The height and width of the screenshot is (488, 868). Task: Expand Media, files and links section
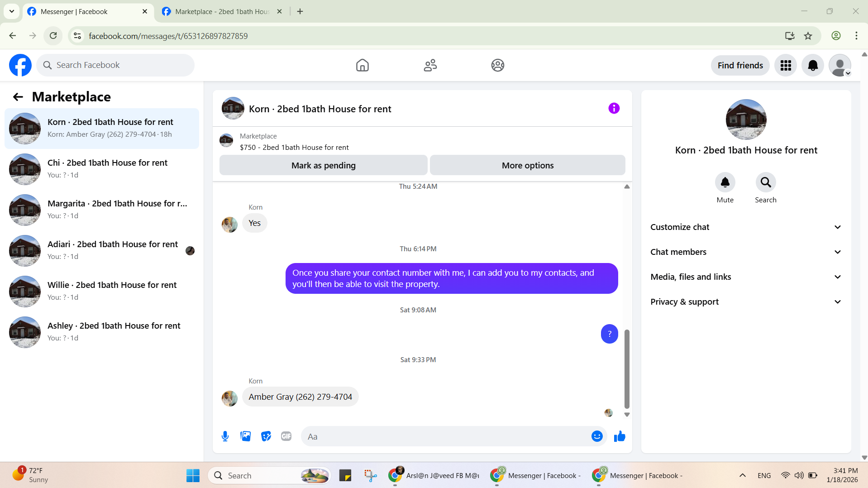click(x=746, y=277)
